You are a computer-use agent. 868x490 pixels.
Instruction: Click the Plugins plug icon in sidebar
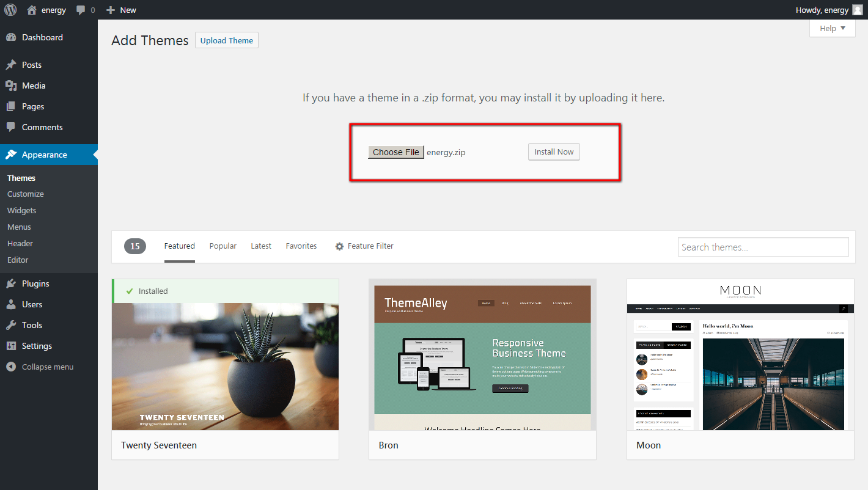[11, 283]
